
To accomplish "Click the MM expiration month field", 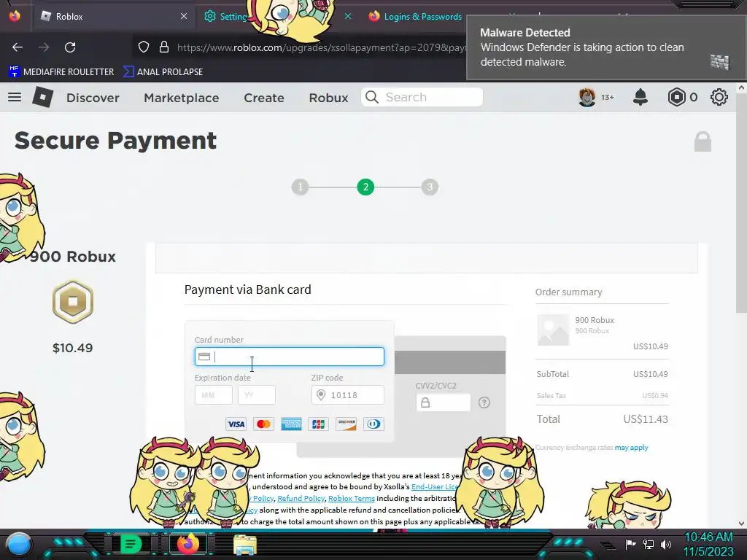I will (x=214, y=394).
